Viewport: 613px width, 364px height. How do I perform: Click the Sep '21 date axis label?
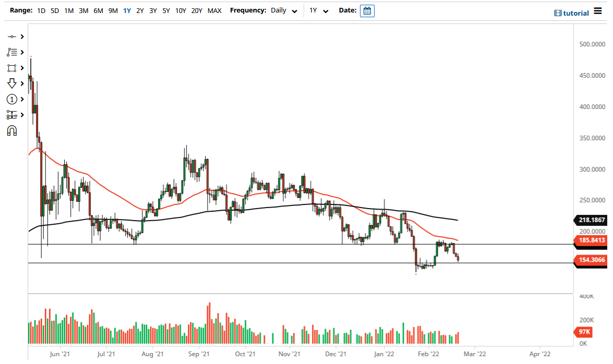coord(199,354)
